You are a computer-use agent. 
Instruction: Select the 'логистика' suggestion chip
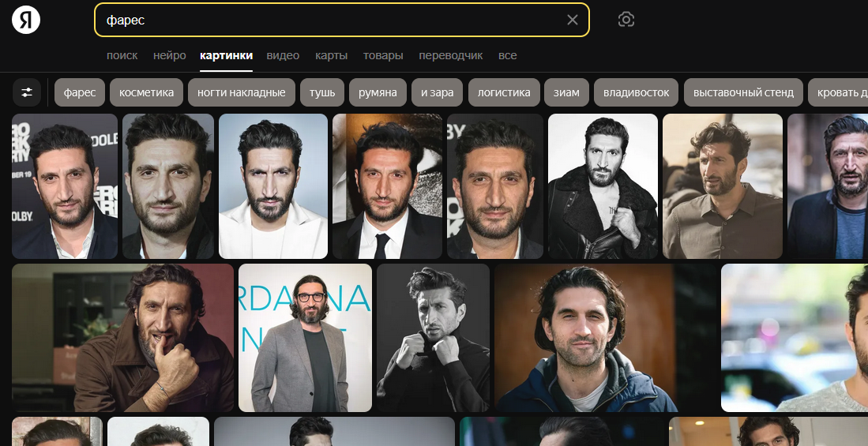point(504,92)
